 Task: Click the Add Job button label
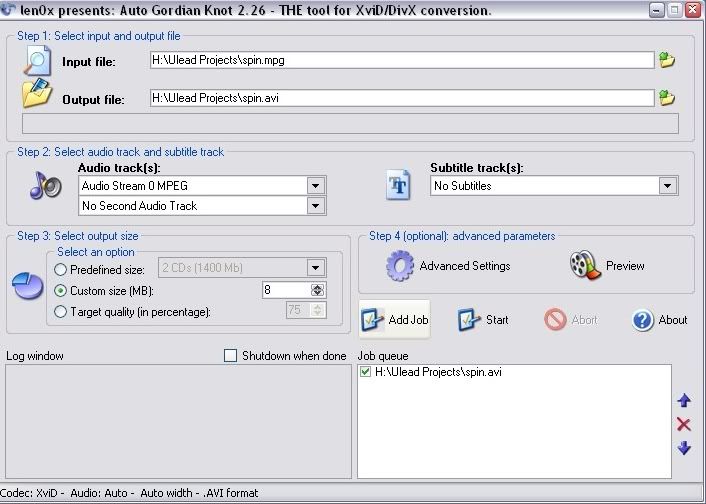[x=408, y=320]
